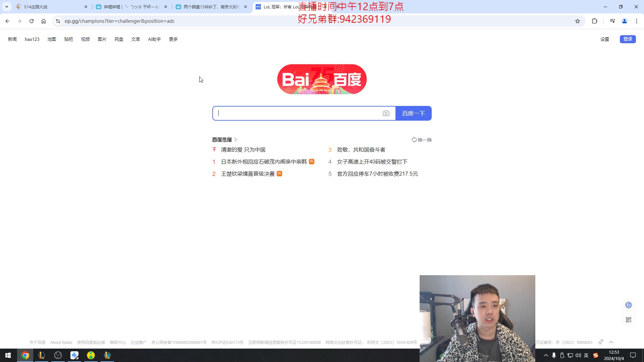Open the taskbar clock showing 12:53
The image size is (644, 362).
pyautogui.click(x=614, y=355)
